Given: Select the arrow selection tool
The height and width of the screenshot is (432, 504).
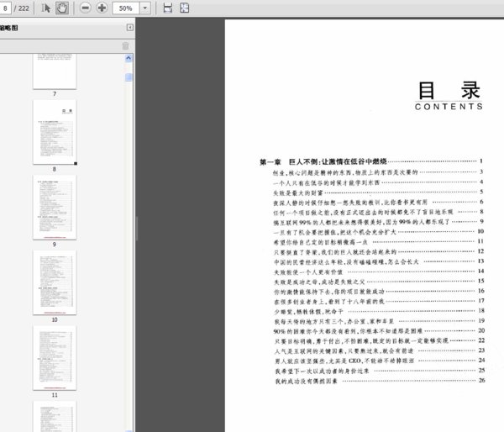Looking at the screenshot, I should point(45,8).
